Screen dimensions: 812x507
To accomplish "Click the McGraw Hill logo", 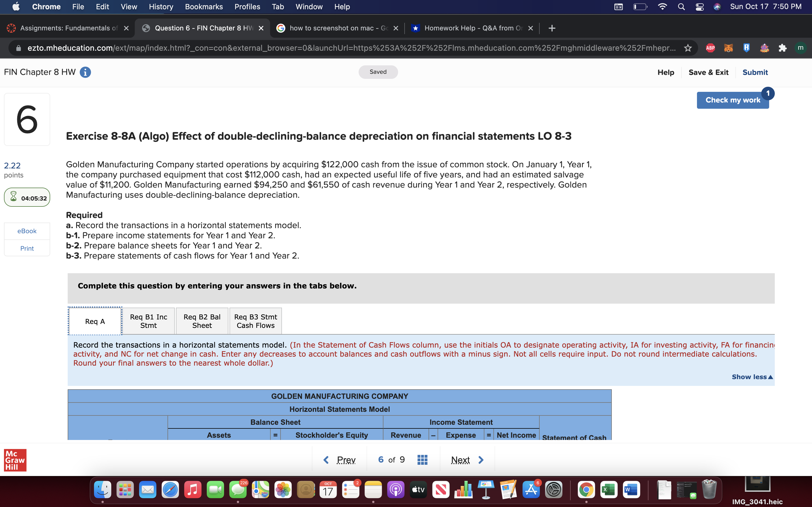I will pyautogui.click(x=15, y=460).
